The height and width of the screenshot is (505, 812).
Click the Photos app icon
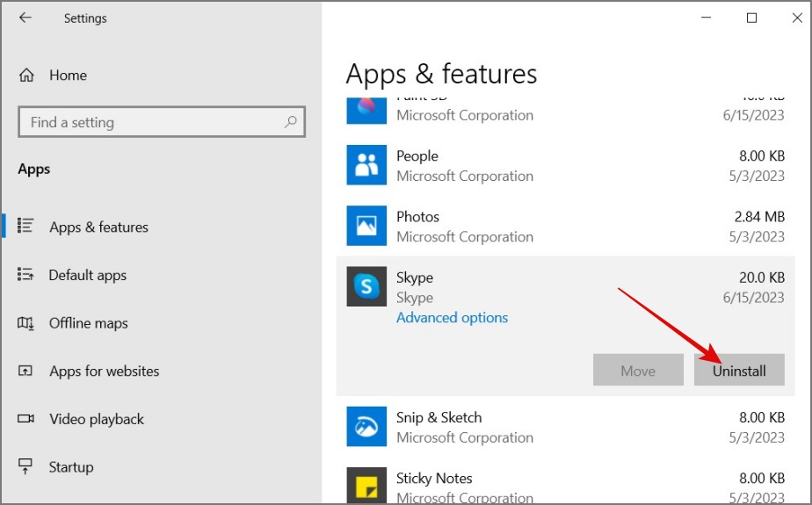point(366,226)
